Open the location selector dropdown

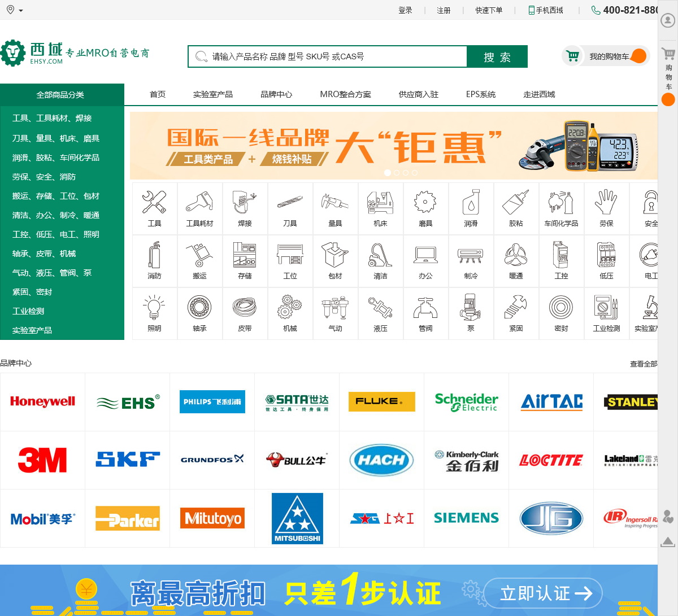15,10
